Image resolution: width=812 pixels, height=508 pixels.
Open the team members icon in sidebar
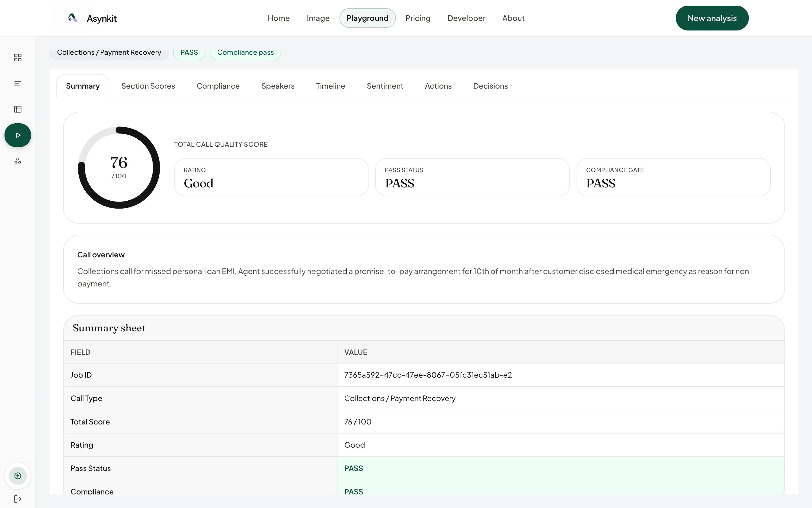tap(18, 161)
